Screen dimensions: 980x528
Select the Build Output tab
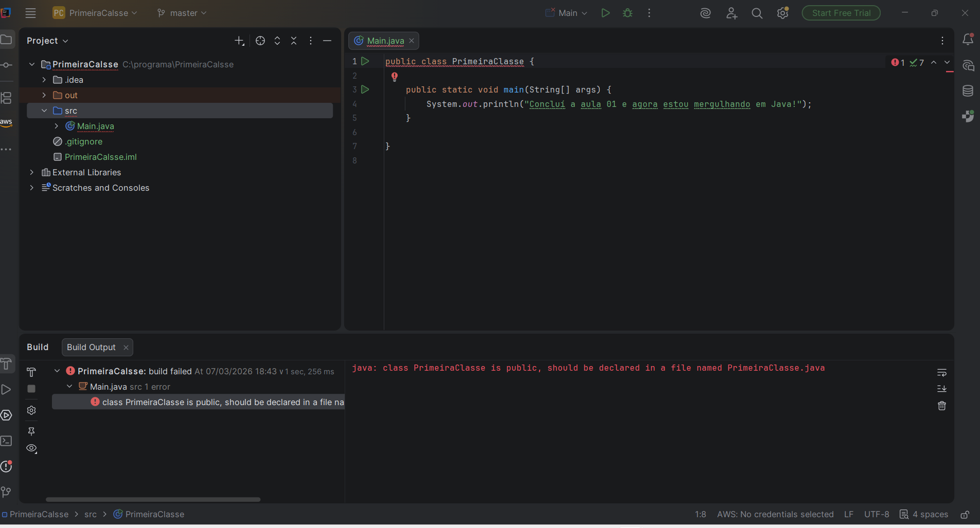pos(91,347)
